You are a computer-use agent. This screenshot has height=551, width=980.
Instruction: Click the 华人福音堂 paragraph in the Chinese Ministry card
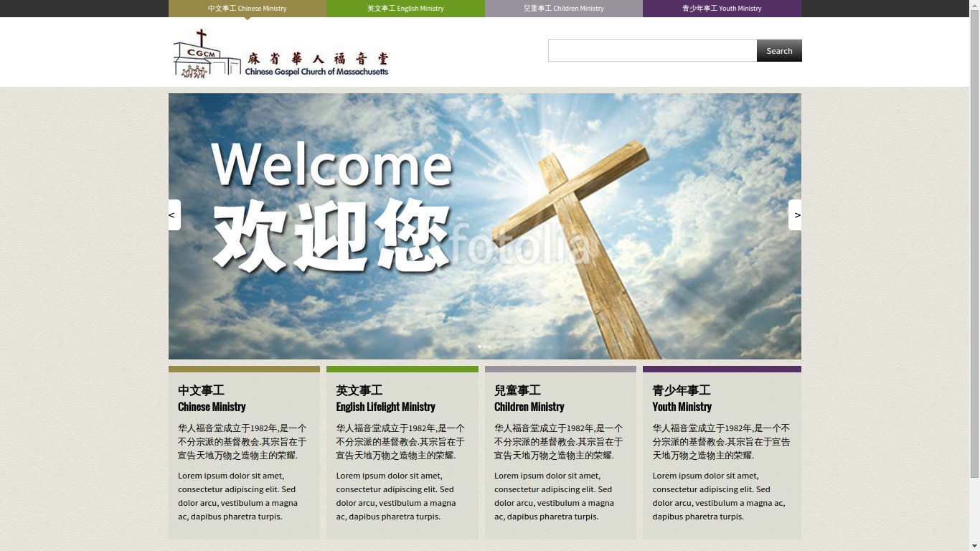[x=242, y=441]
